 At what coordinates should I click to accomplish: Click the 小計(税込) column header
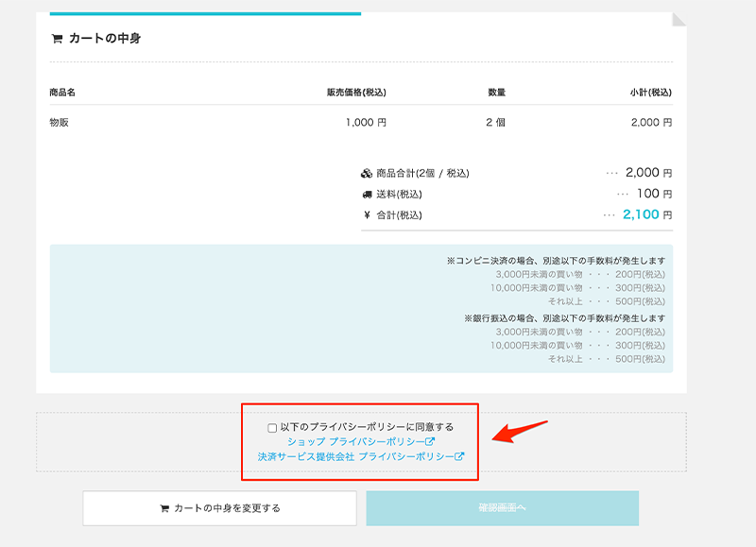point(650,93)
